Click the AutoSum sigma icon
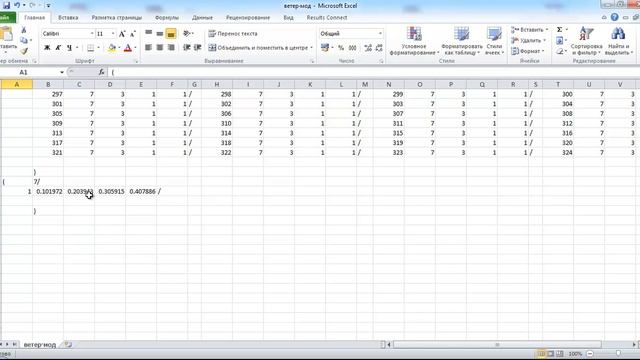Image resolution: width=640 pixels, height=360 pixels. [x=560, y=29]
